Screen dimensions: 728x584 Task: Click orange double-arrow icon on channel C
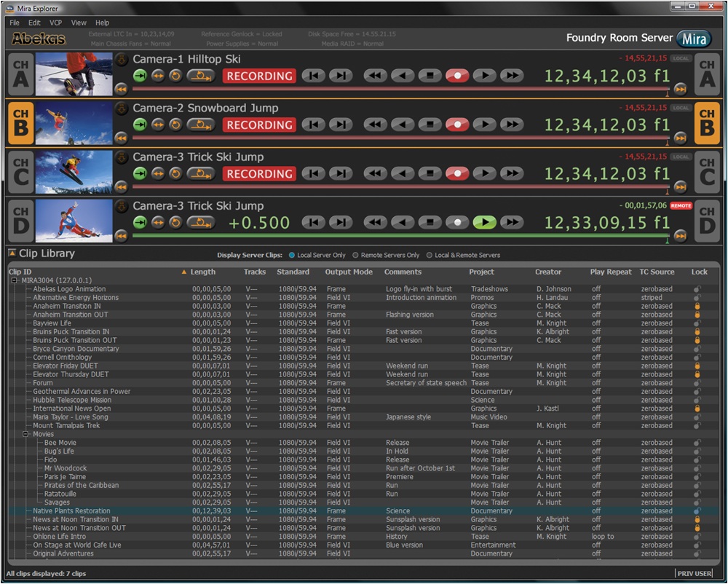[x=158, y=173]
